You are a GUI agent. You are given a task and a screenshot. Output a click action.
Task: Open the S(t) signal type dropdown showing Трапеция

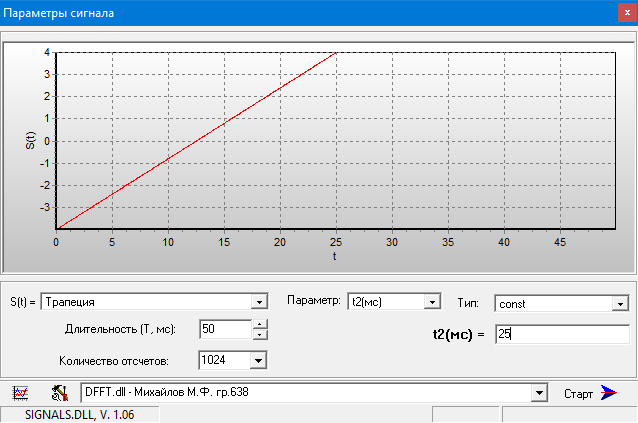click(x=259, y=302)
